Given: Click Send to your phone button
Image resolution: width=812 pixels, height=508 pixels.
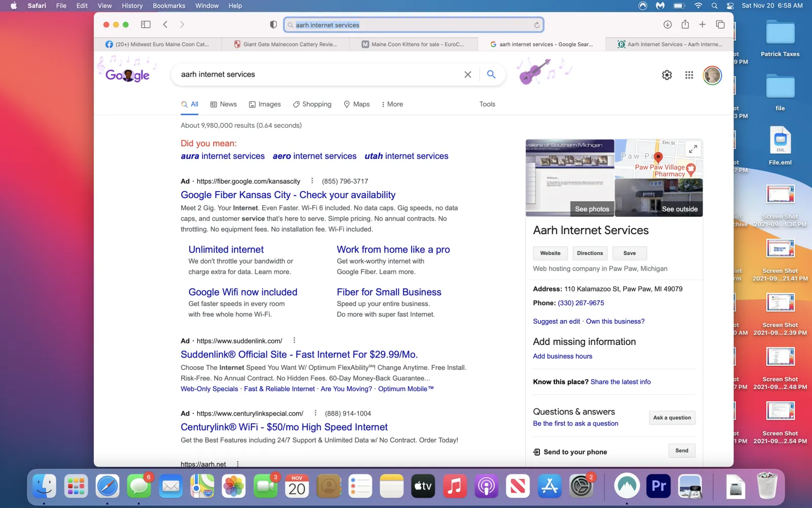Looking at the screenshot, I should click(682, 451).
